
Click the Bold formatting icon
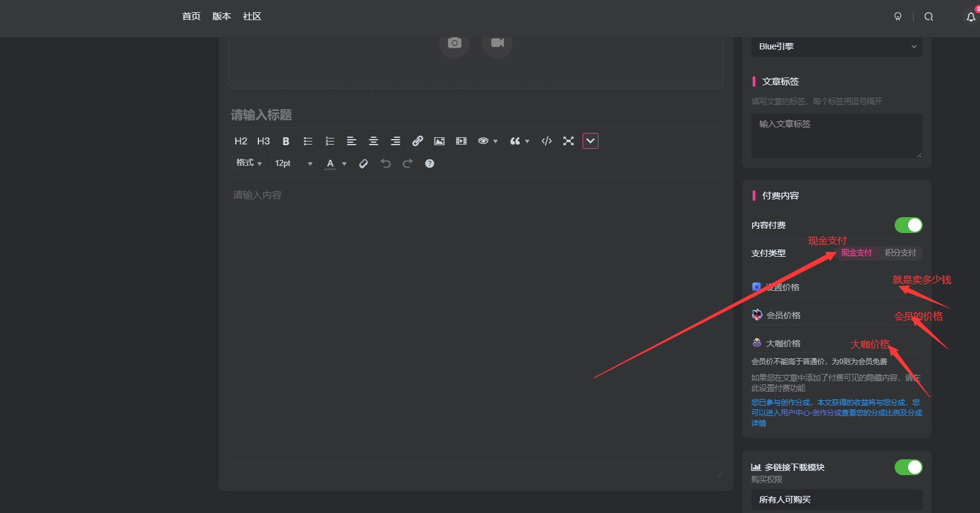(286, 142)
